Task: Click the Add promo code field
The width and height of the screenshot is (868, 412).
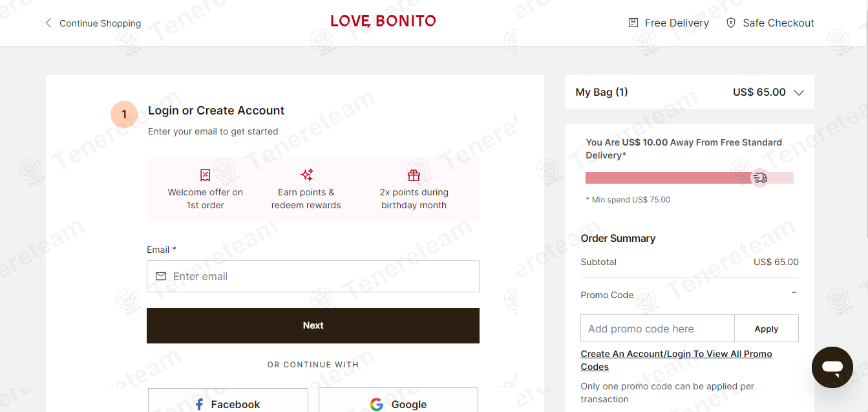Action: point(657,329)
